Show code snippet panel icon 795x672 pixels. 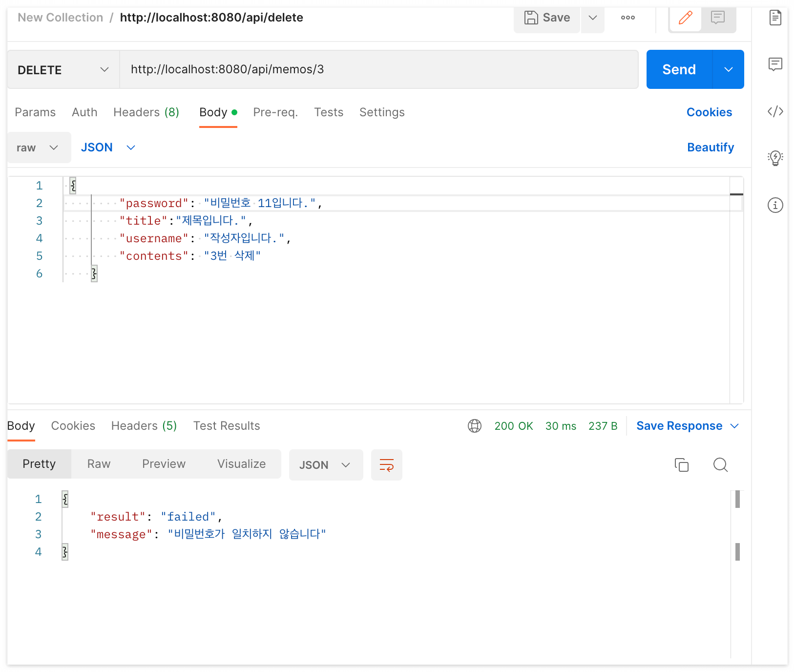[x=775, y=111]
